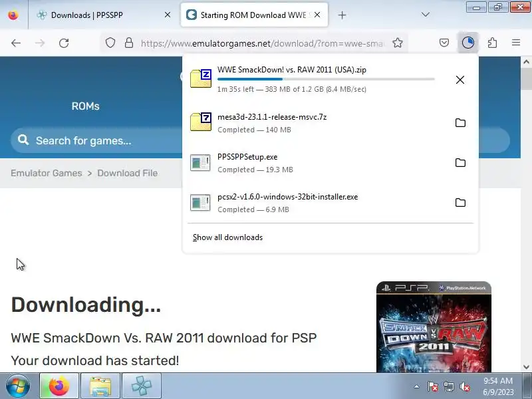Open tracking protection shield icon
The width and height of the screenshot is (532, 399).
(110, 43)
